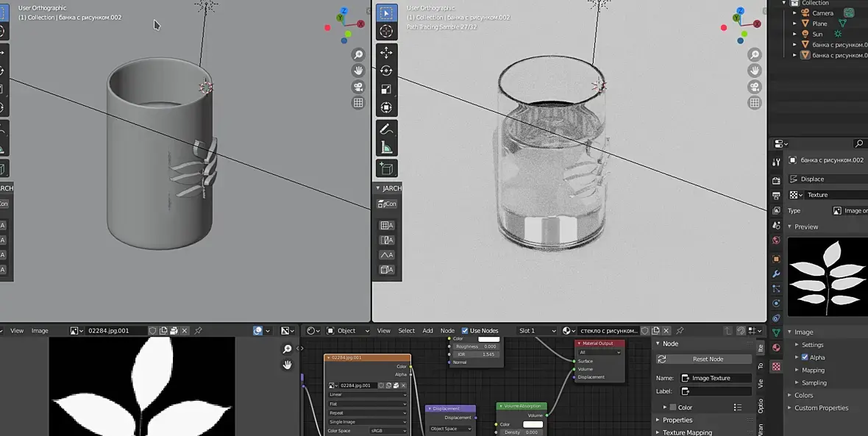
Task: Open View menu in node editor
Action: [x=384, y=331]
